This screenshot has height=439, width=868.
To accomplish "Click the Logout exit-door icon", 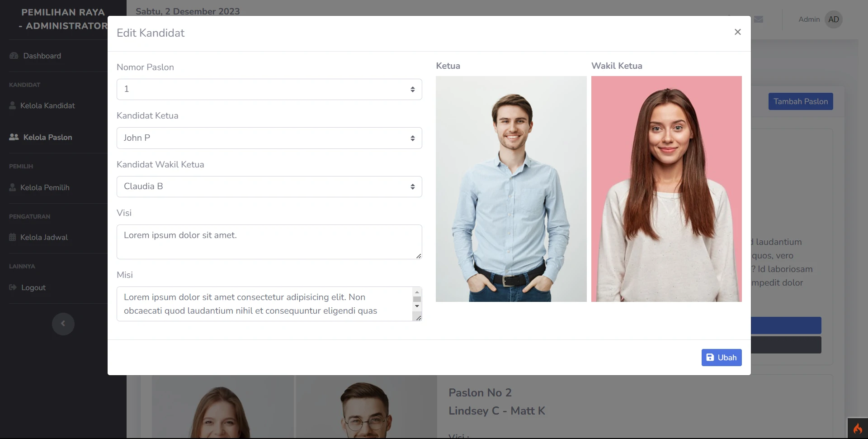I will [12, 288].
